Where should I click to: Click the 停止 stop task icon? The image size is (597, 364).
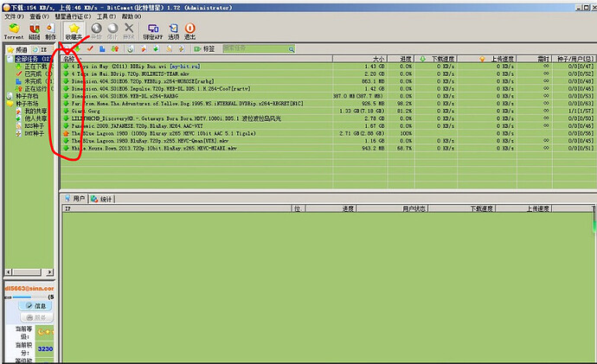pos(112,31)
